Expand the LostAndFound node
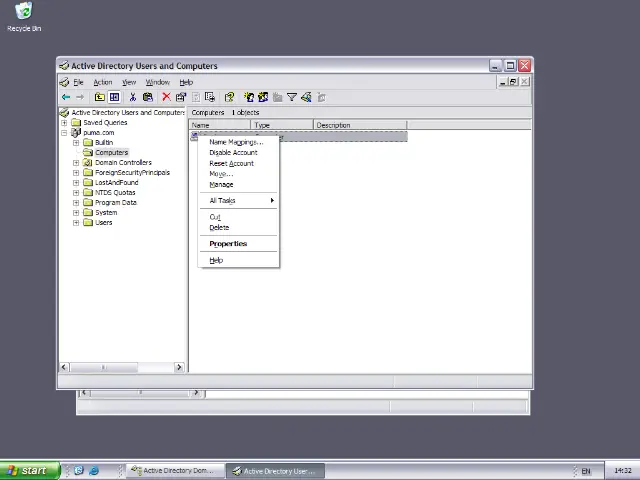The width and height of the screenshot is (640, 480). pos(76,182)
